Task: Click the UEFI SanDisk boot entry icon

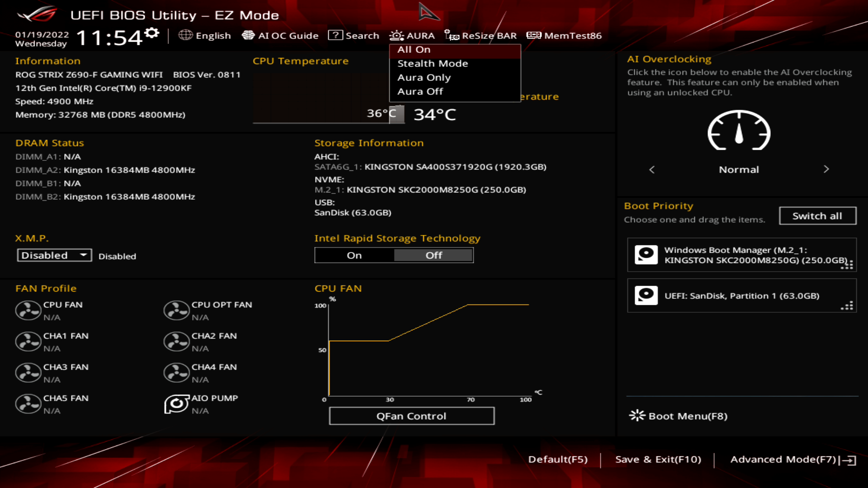Action: pyautogui.click(x=646, y=295)
